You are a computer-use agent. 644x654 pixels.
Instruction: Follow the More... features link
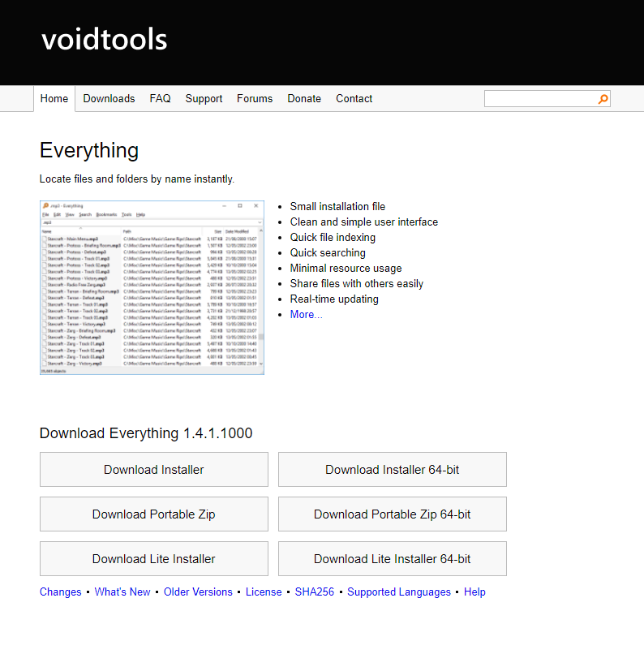pos(306,315)
